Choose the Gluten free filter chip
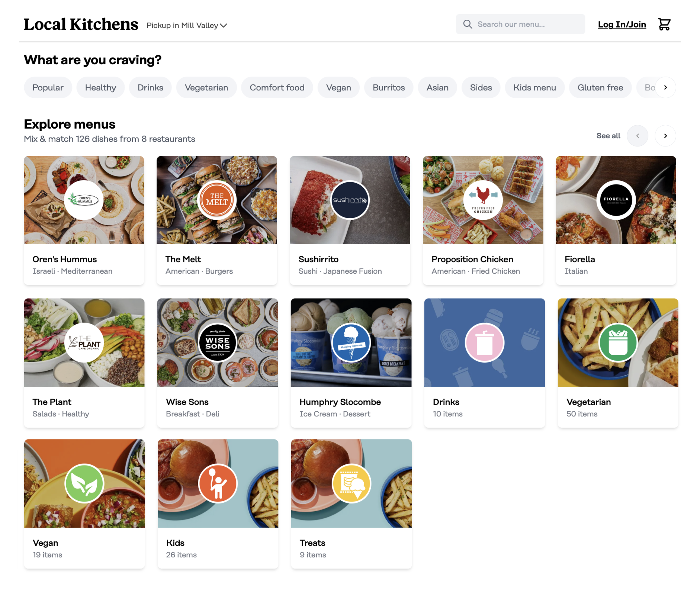Viewport: 700px width, 602px height. [600, 88]
